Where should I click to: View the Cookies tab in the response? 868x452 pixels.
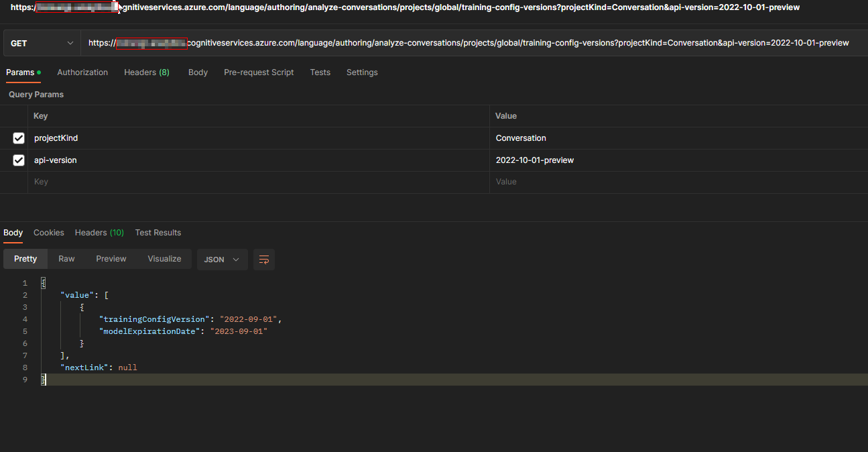pyautogui.click(x=48, y=232)
